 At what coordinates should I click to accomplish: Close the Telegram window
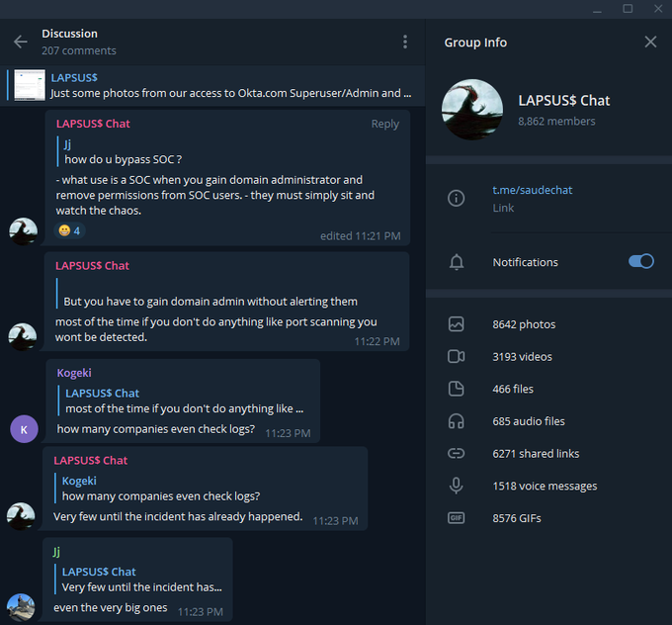(658, 9)
